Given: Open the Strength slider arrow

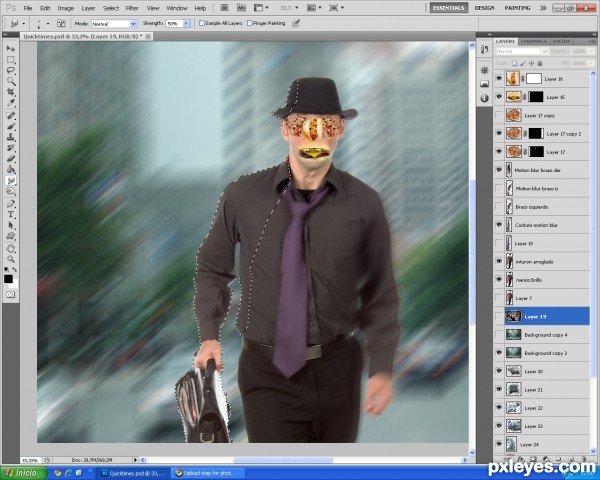Looking at the screenshot, I should (x=187, y=24).
